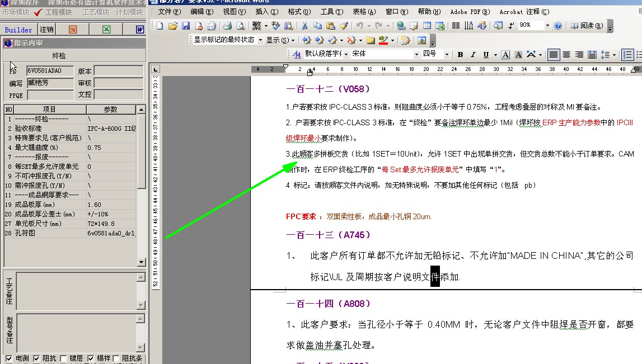Accept change checkmark icon
The width and height of the screenshot is (642, 364).
(x=332, y=40)
